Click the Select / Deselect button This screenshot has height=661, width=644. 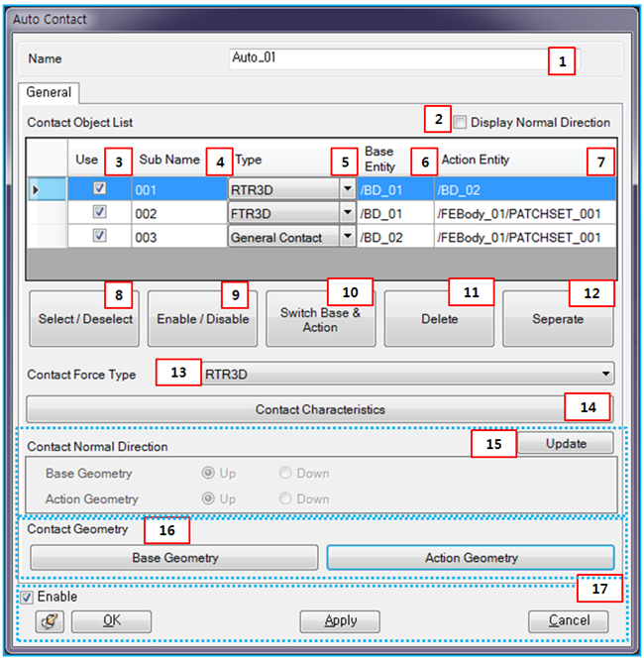click(x=84, y=319)
